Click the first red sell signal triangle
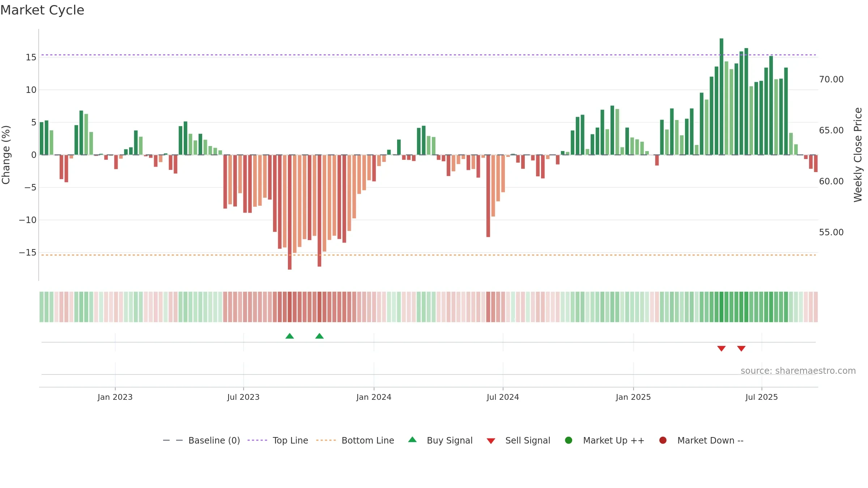This screenshot has height=488, width=868. click(721, 348)
